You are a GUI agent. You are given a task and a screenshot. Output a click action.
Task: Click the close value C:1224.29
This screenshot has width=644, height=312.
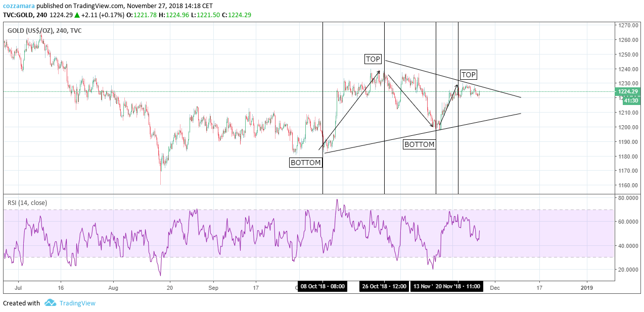click(x=236, y=15)
